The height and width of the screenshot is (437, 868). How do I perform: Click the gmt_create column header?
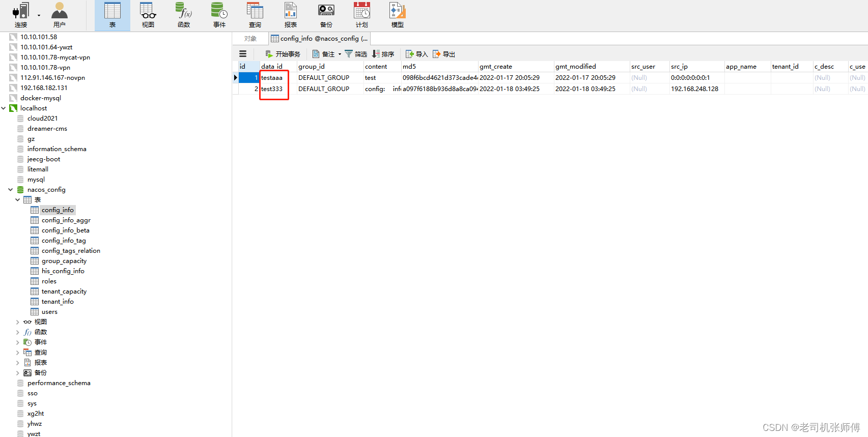coord(516,66)
